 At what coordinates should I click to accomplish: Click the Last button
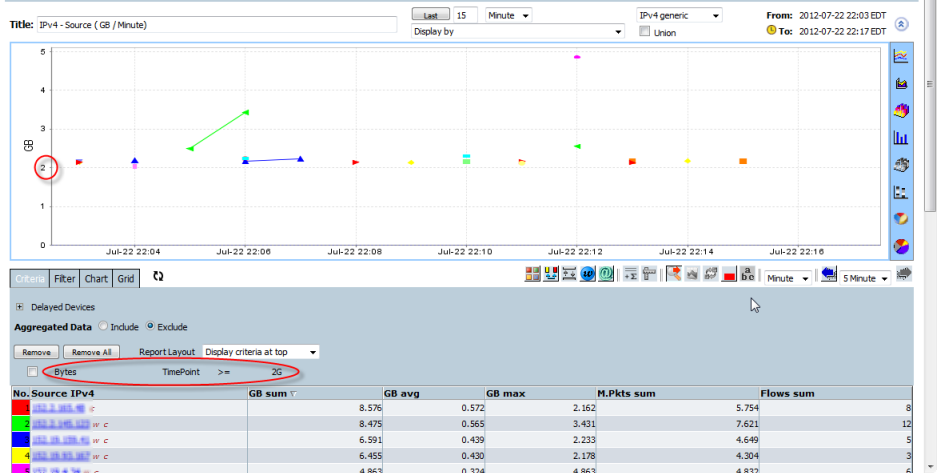coord(431,14)
